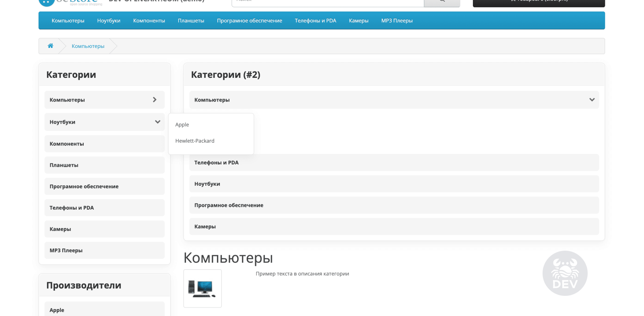
Task: Open Програмное обеспечение in left sidebar
Action: click(x=104, y=186)
